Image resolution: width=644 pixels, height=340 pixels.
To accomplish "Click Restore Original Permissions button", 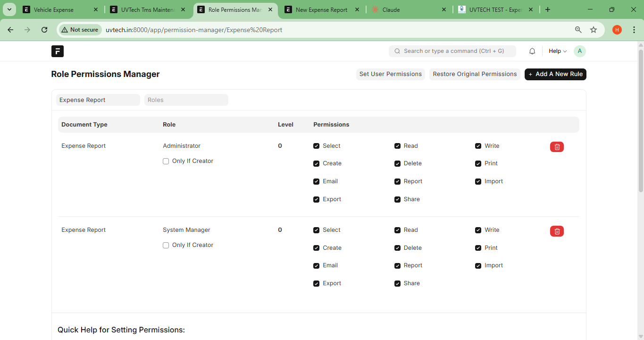I will tap(475, 74).
